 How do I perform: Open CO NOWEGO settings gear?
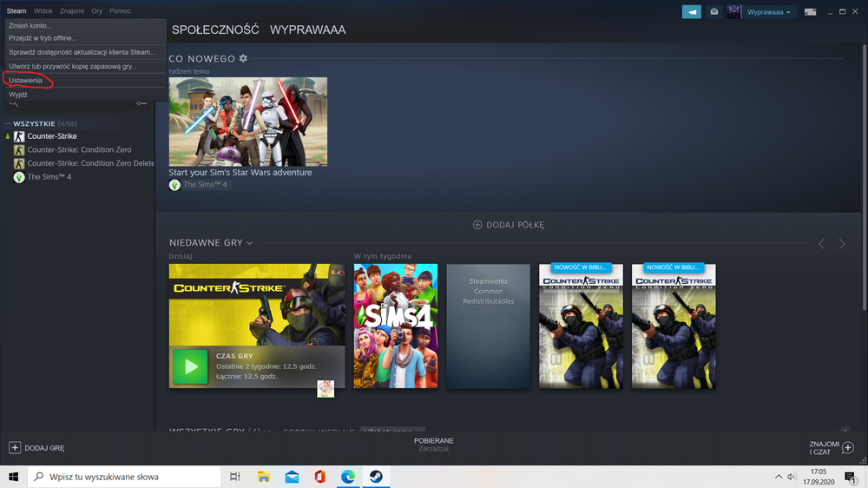coord(243,58)
